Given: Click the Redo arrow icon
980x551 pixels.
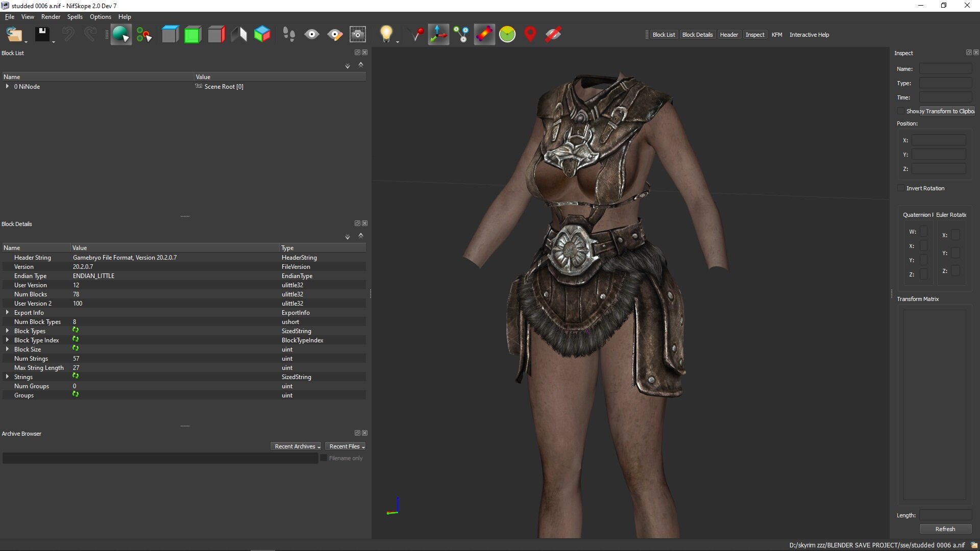Looking at the screenshot, I should pyautogui.click(x=90, y=35).
